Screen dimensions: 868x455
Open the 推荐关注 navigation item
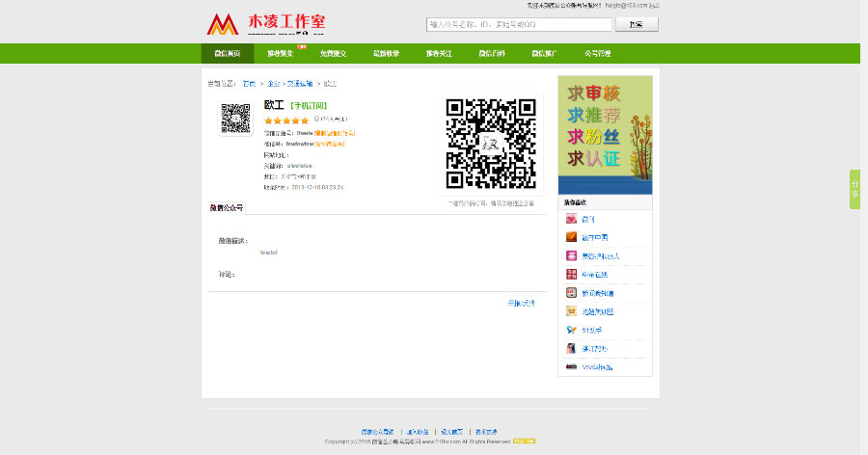(x=439, y=54)
